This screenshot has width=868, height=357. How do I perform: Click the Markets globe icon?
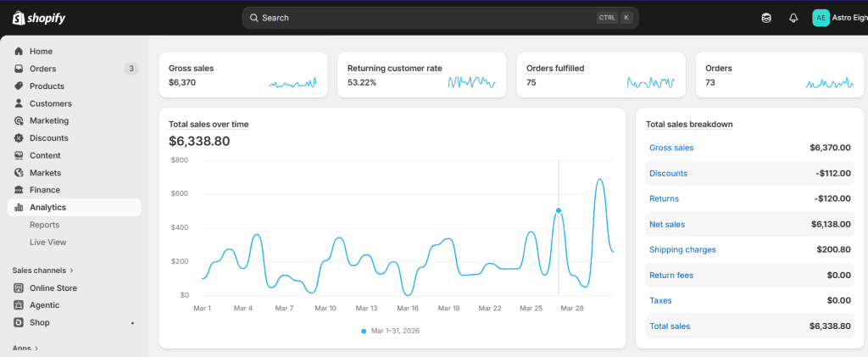[19, 173]
